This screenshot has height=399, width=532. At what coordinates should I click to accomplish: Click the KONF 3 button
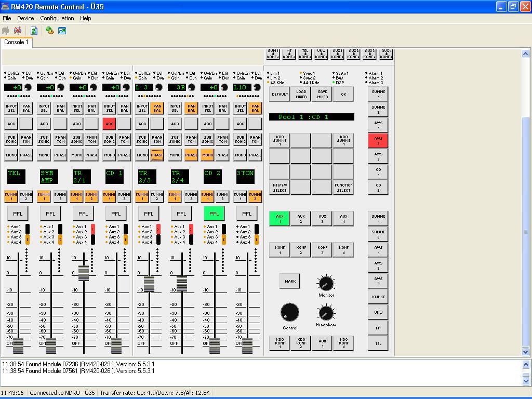[322, 250]
